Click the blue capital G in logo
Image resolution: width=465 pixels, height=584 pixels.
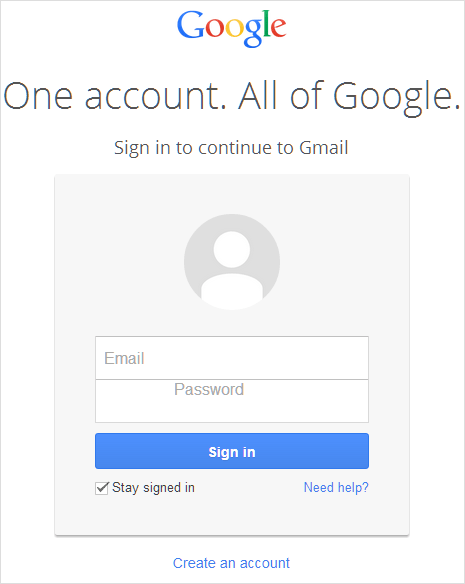(x=191, y=25)
